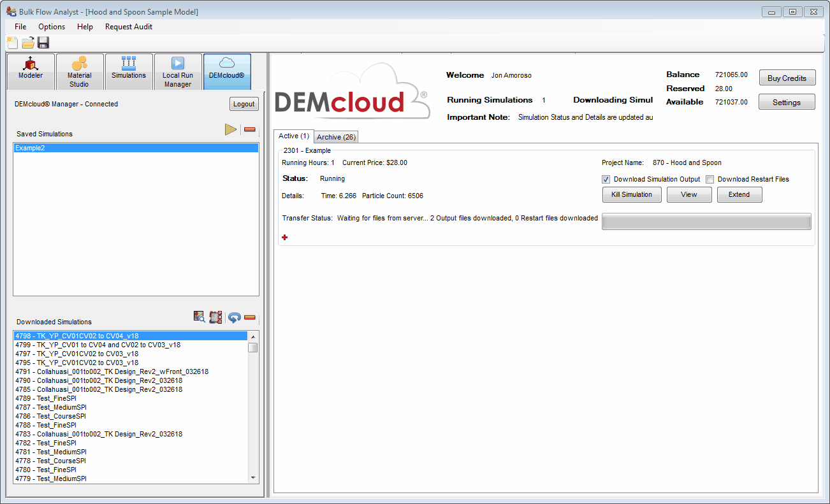The image size is (830, 504).
Task: Click the Bulk Flow Analyst title bar icon
Action: [11, 11]
